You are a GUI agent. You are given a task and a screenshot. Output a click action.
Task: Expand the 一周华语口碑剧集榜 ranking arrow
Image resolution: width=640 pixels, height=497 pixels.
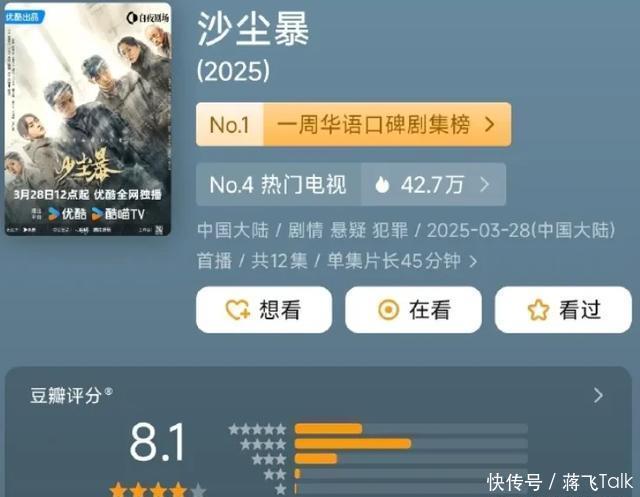click(x=490, y=124)
